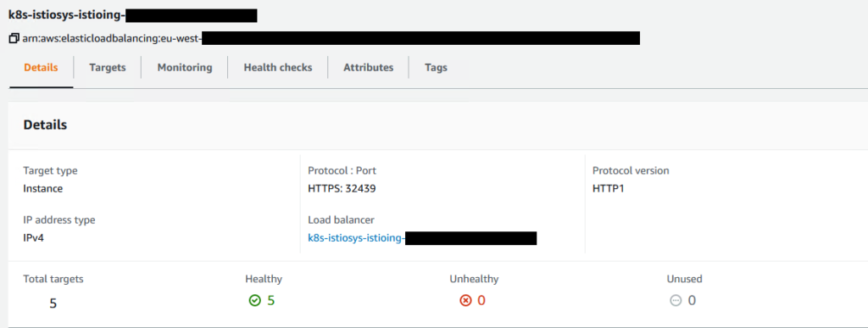Image resolution: width=868 pixels, height=328 pixels.
Task: Click the target group ARN text
Action: (331, 39)
